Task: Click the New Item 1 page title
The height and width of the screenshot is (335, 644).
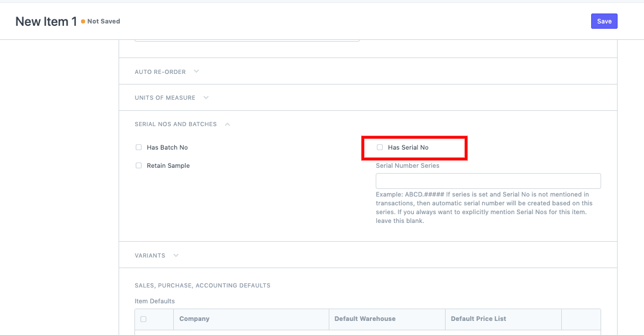Action: pyautogui.click(x=46, y=22)
